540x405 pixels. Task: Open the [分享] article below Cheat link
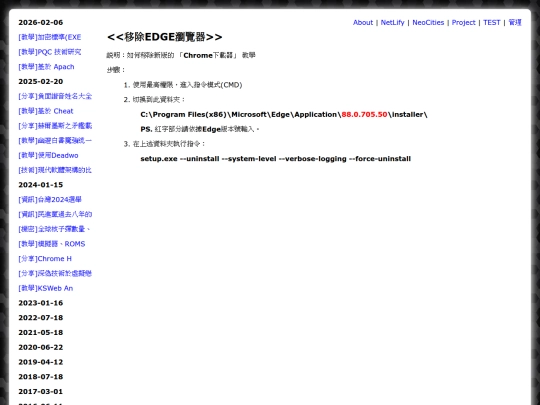tap(55, 126)
